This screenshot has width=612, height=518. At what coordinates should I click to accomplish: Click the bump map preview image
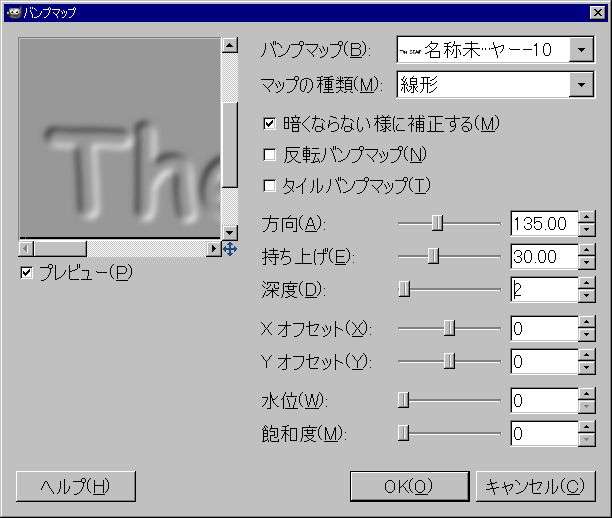(119, 137)
